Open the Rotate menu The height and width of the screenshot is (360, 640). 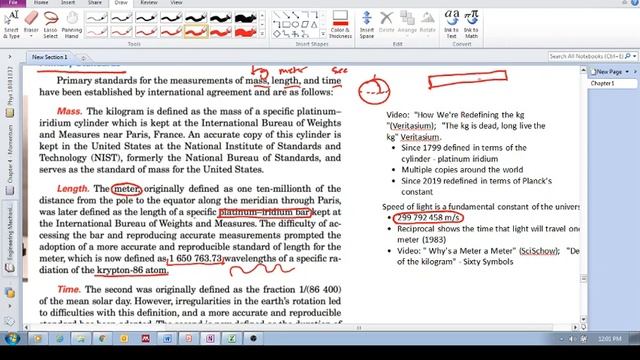[427, 24]
